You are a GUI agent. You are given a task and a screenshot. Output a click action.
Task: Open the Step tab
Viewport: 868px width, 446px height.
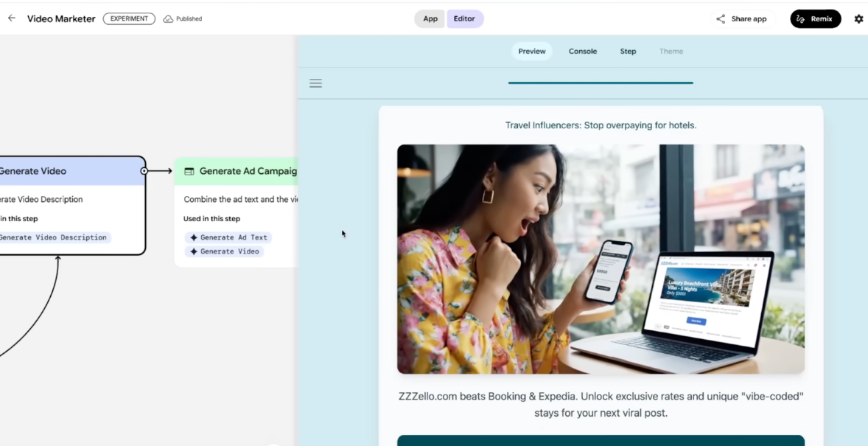coord(628,51)
